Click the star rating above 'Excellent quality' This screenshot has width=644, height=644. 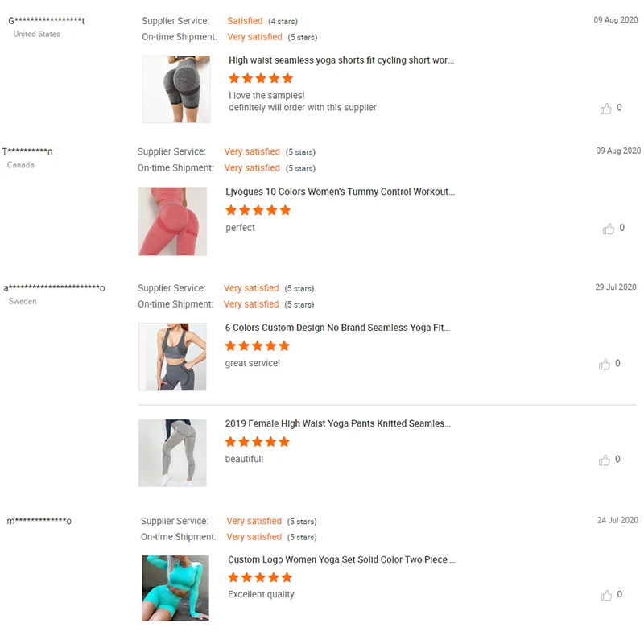click(x=260, y=577)
